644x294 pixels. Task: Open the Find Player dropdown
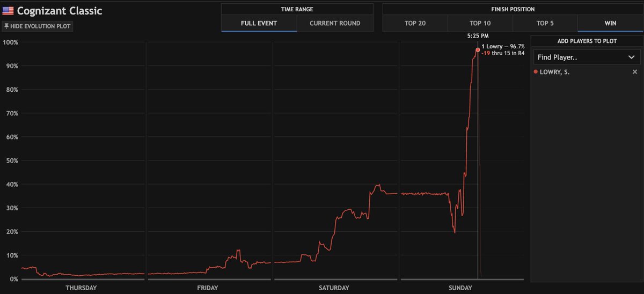587,57
